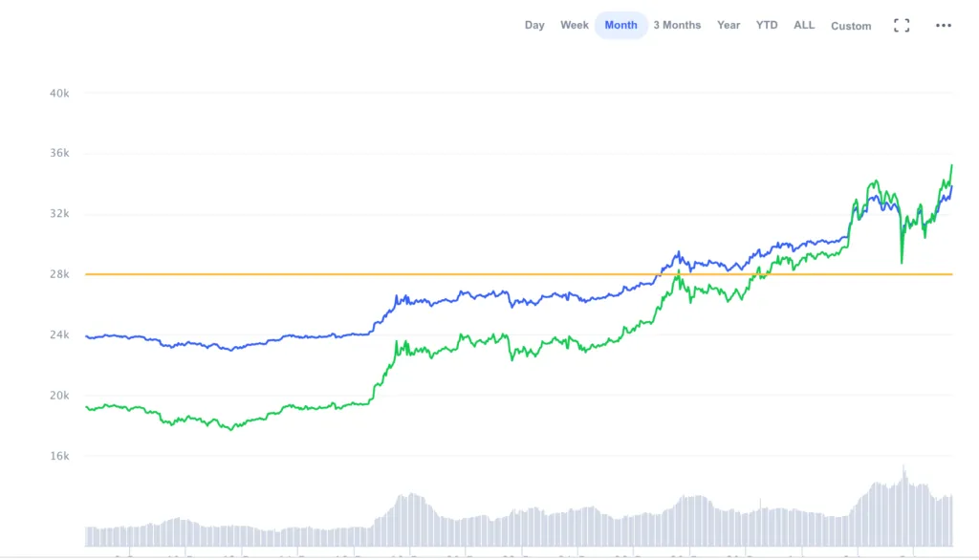Click the 28k y-axis label
This screenshot has height=560, width=979.
tap(59, 274)
